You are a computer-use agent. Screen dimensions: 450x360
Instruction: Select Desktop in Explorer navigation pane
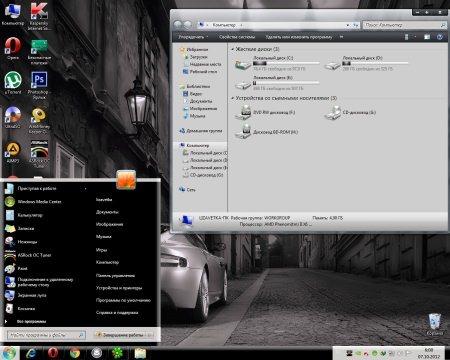[x=200, y=72]
